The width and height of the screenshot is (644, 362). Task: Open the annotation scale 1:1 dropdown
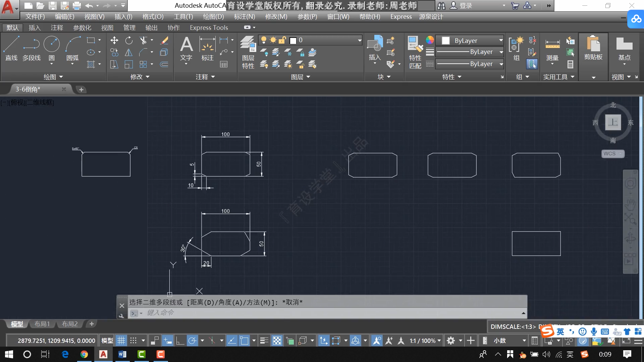pos(425,341)
